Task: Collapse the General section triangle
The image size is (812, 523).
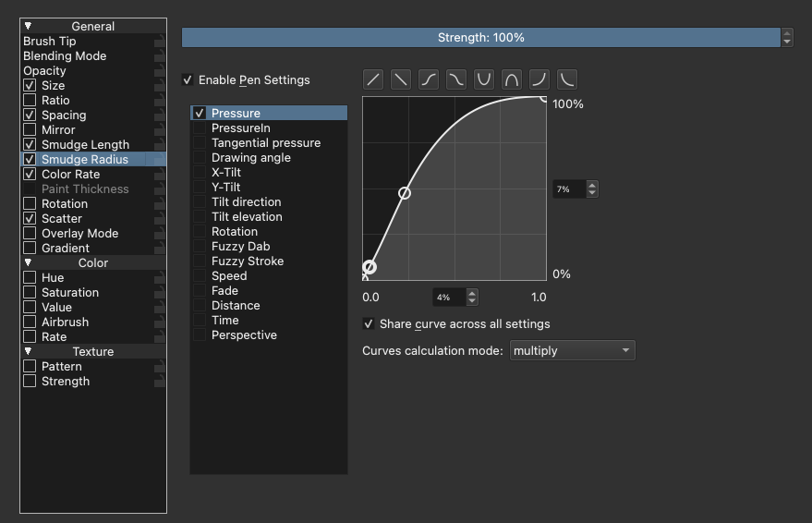Action: tap(28, 27)
